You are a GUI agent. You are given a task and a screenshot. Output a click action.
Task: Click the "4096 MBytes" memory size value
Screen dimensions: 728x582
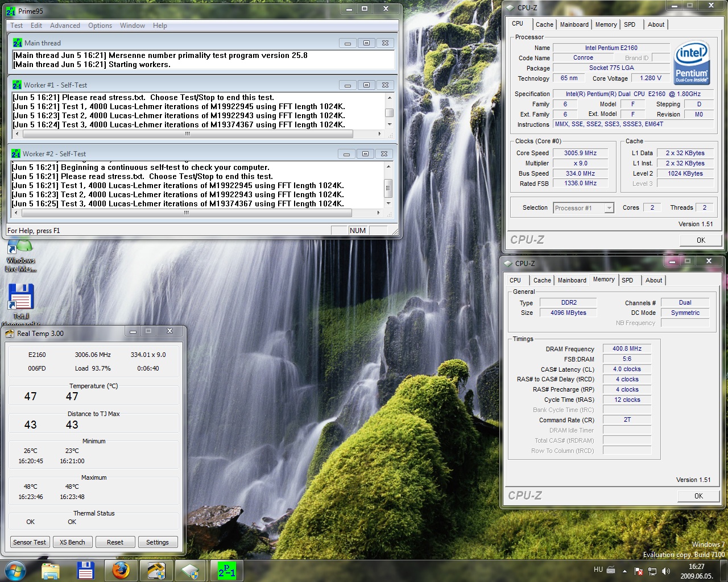(x=568, y=313)
